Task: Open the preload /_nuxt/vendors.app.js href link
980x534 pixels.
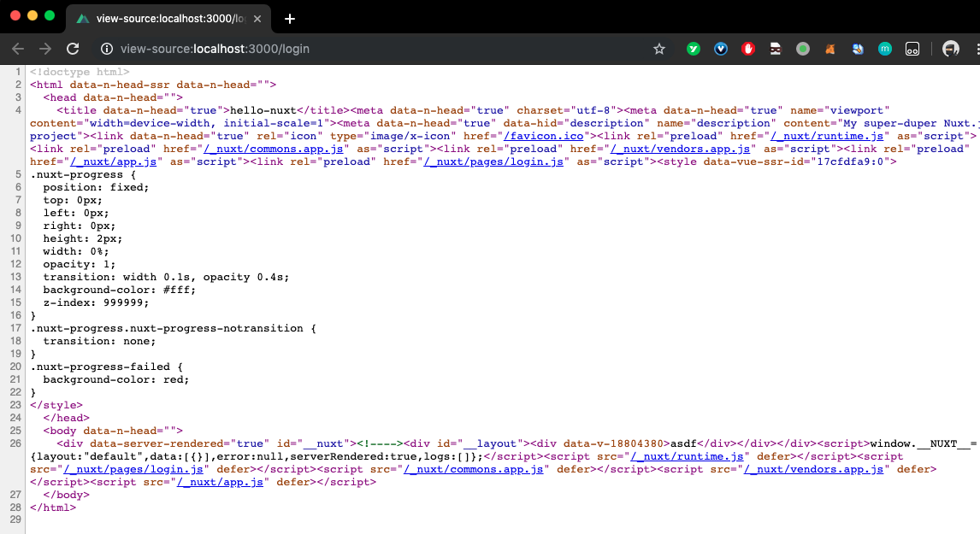Action: pos(680,149)
